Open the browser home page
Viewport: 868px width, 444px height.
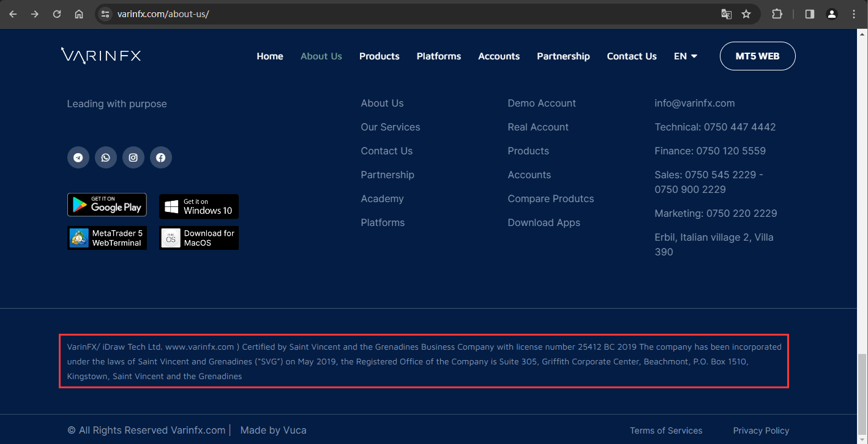[x=79, y=14]
